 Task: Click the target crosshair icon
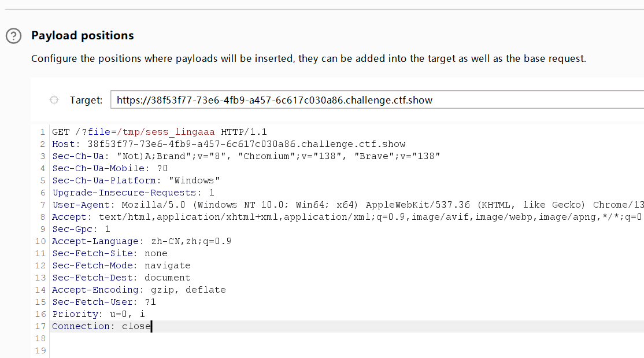pos(54,100)
